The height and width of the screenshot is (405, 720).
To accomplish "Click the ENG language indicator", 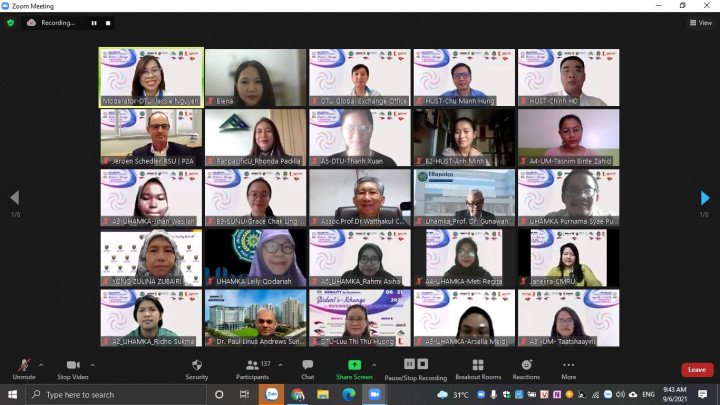I will [648, 394].
